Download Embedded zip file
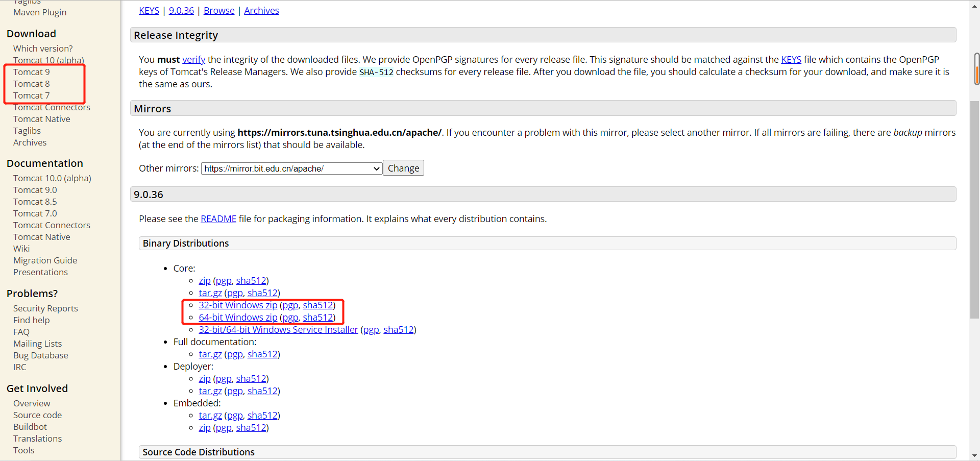The width and height of the screenshot is (980, 461). pyautogui.click(x=205, y=428)
